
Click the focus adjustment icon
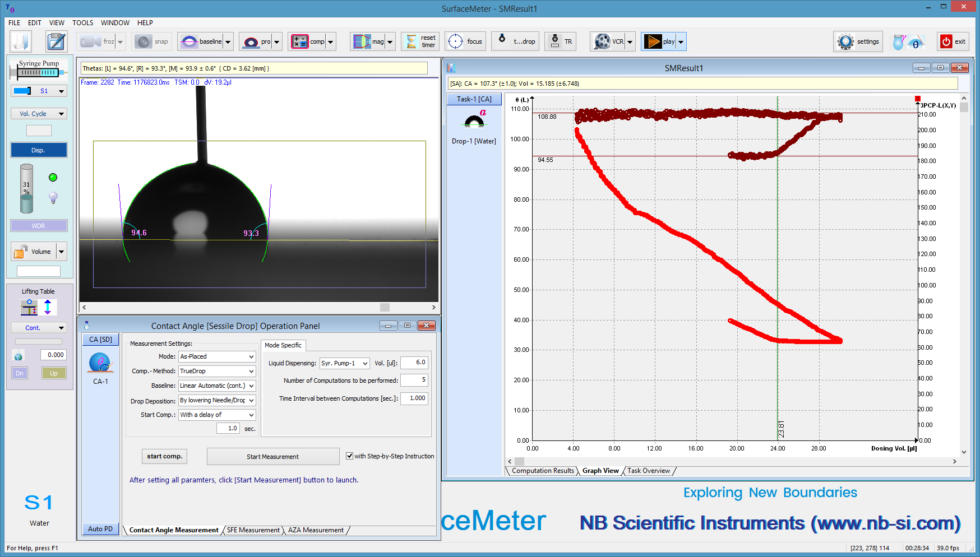465,41
